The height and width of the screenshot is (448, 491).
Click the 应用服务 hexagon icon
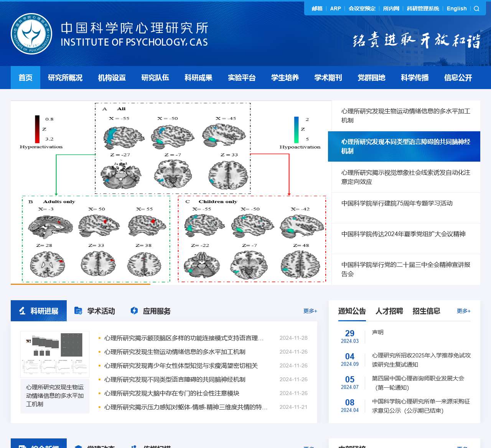[x=134, y=311]
